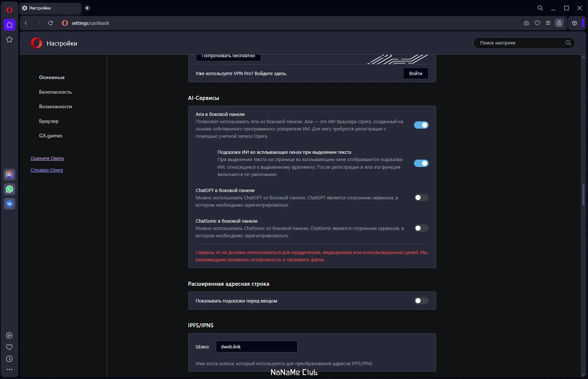Add page to bookmarks with heart icon
Image resolution: width=588 pixels, height=379 pixels.
537,23
